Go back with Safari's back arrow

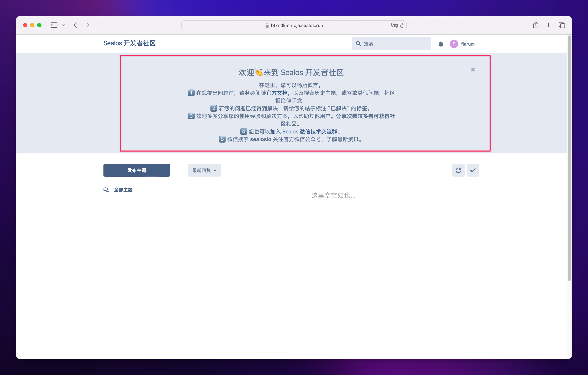(76, 25)
